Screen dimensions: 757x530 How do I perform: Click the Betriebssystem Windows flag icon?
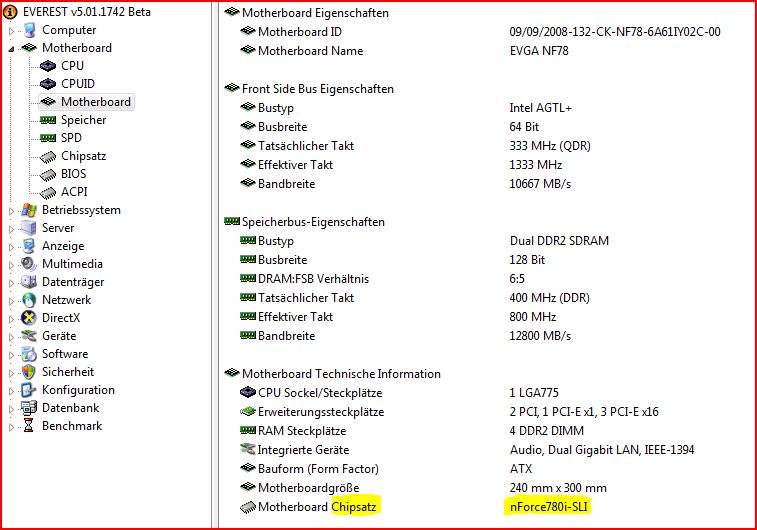[29, 210]
